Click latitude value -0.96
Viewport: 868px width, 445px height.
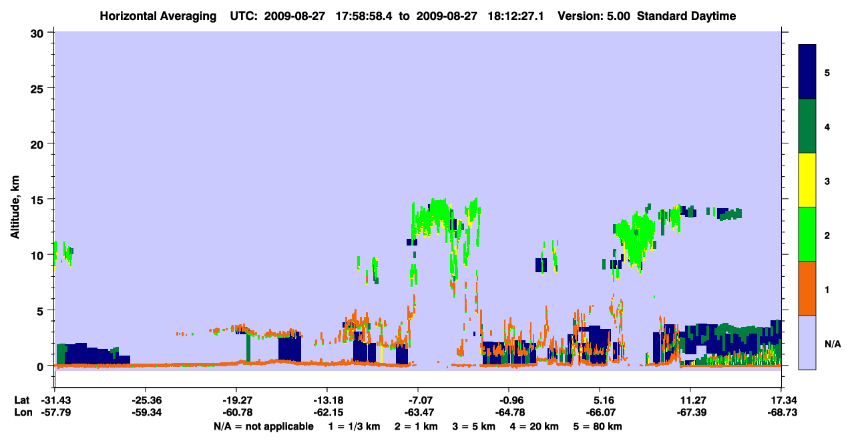509,400
